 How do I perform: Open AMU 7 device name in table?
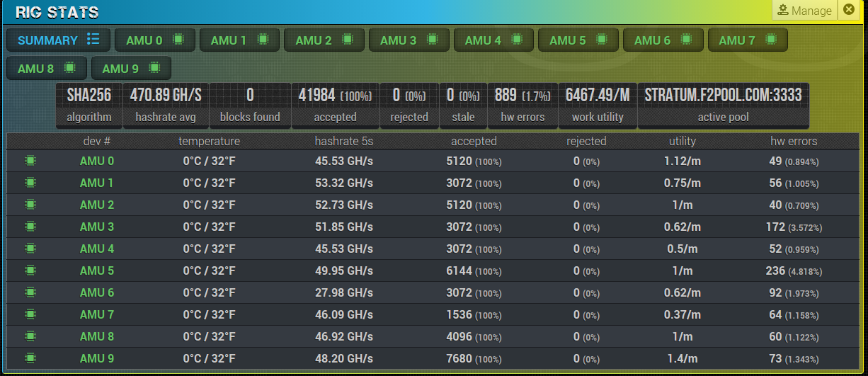tap(97, 314)
